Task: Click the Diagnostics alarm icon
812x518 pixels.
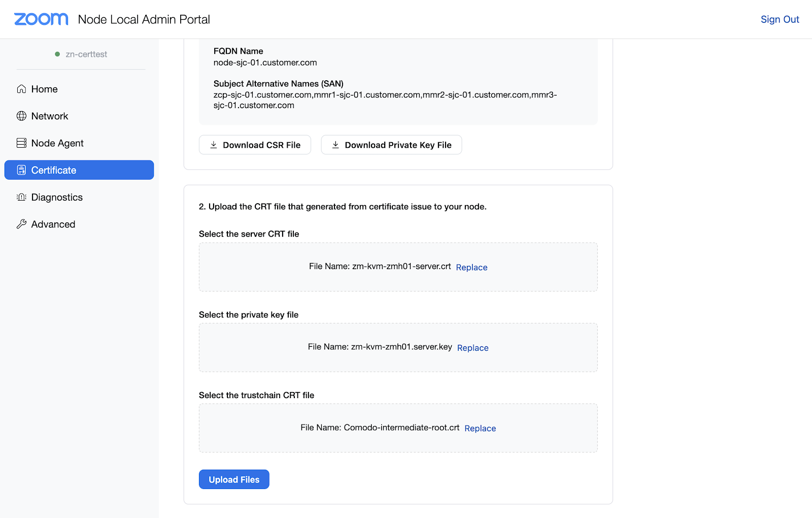Action: [21, 197]
